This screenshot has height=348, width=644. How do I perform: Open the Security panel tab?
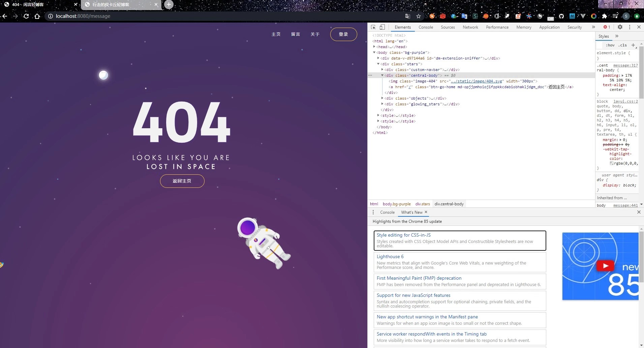tap(575, 27)
